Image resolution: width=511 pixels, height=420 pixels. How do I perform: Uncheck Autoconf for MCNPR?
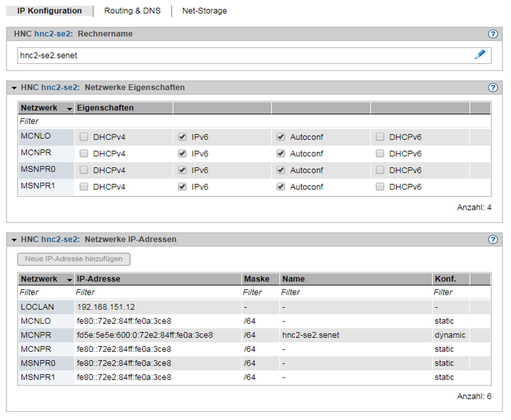281,154
